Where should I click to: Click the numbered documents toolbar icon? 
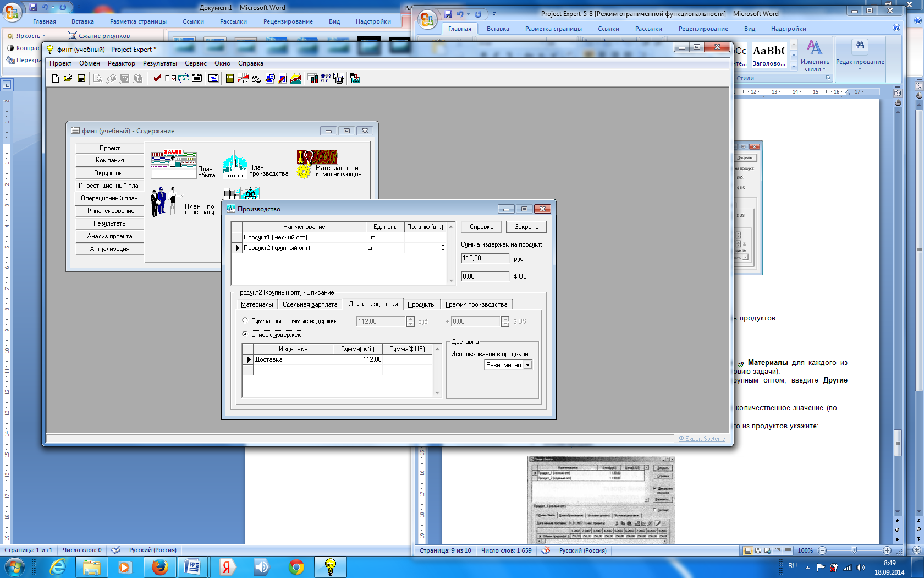(x=339, y=79)
